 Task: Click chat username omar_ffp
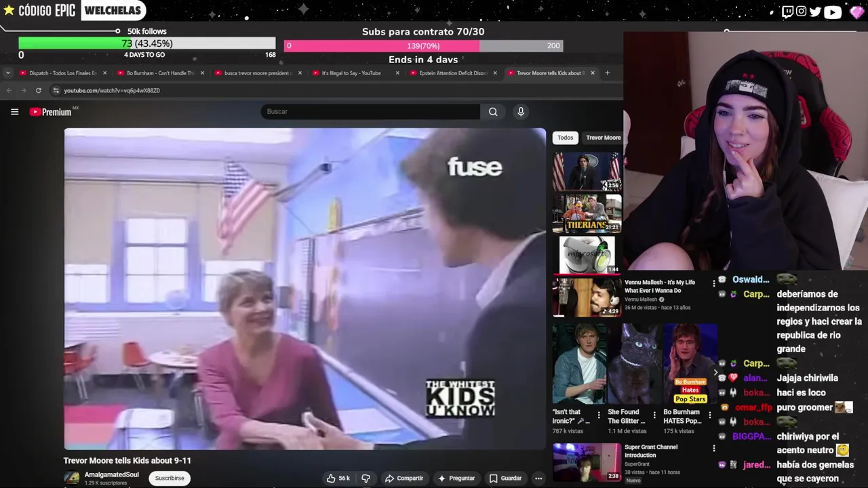(754, 407)
